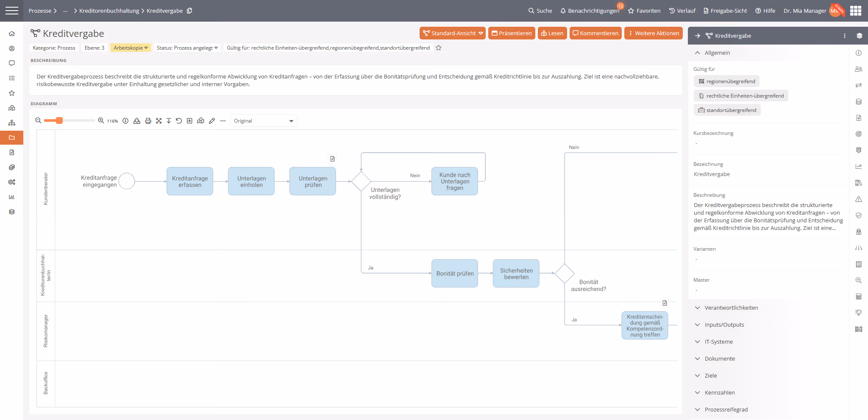The image size is (868, 420).
Task: Open the database icon in right sidebar
Action: (859, 102)
